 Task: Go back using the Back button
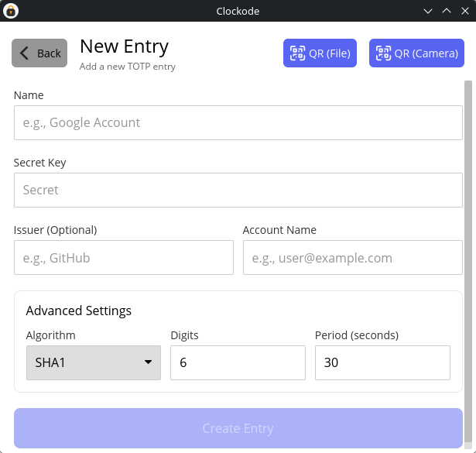(x=39, y=53)
